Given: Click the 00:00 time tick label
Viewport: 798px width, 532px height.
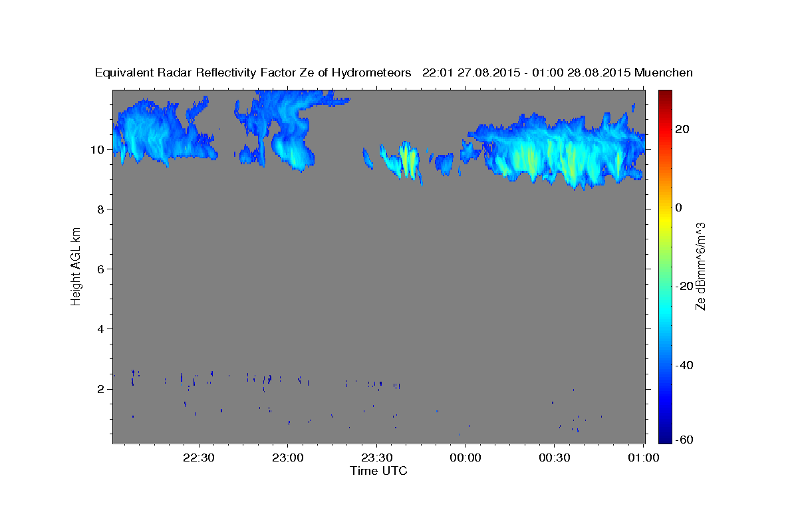Looking at the screenshot, I should [465, 458].
